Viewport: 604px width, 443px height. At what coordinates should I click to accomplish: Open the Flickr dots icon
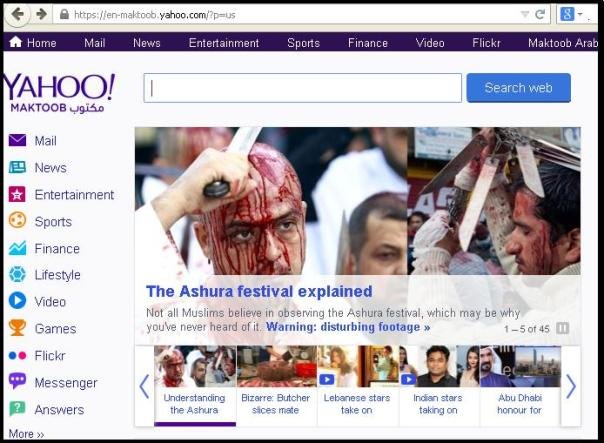tap(17, 355)
